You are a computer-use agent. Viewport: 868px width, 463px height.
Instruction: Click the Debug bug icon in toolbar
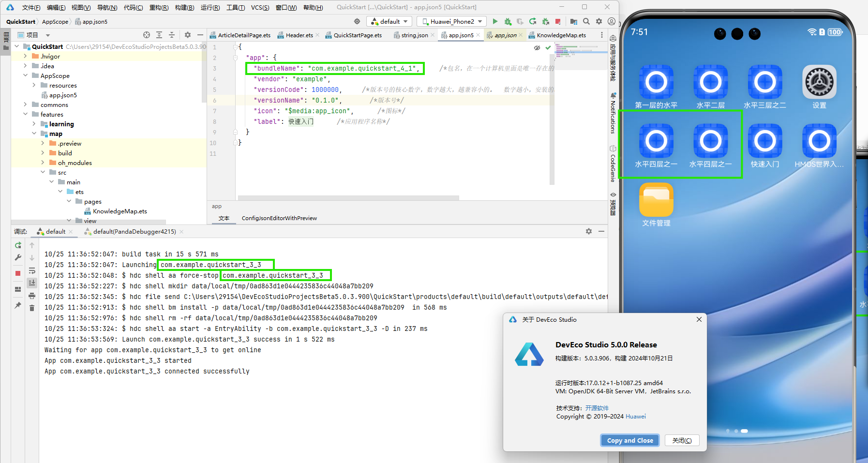(x=508, y=21)
